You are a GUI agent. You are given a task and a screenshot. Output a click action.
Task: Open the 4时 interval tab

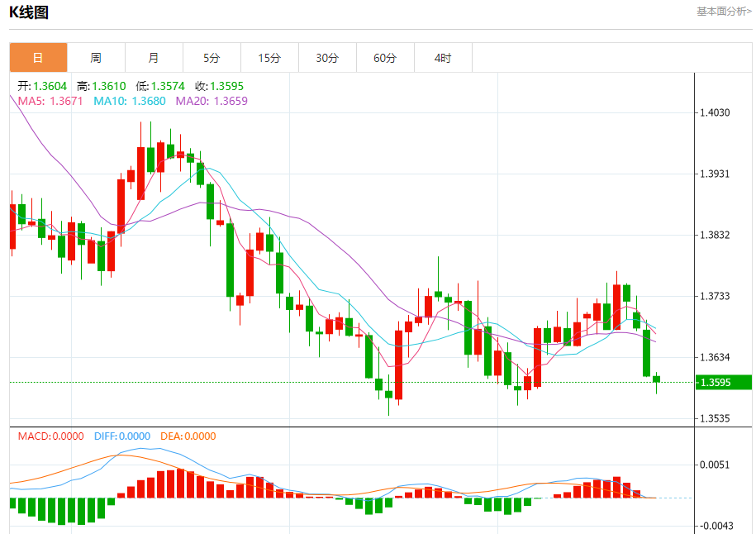443,58
